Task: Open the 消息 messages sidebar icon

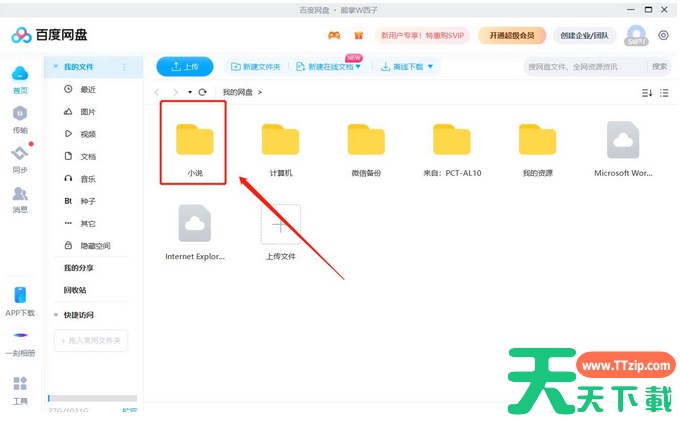Action: [20, 193]
